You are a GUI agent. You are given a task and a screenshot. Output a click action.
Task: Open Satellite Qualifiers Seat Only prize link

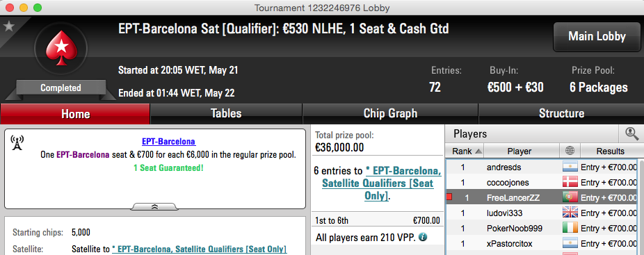(380, 183)
